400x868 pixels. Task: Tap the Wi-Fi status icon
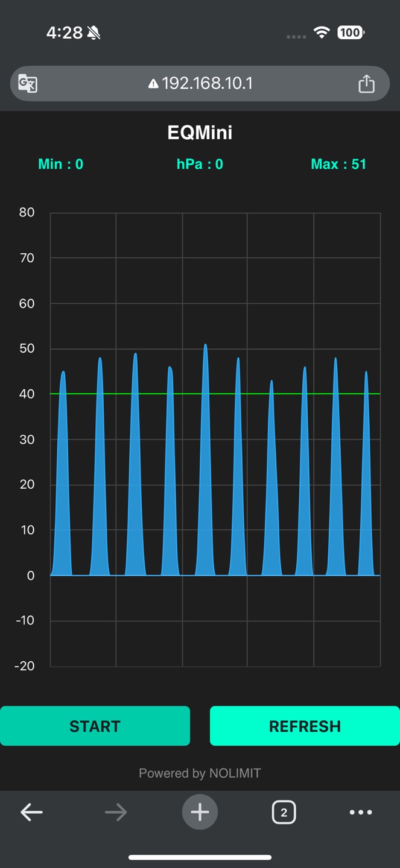[x=322, y=33]
